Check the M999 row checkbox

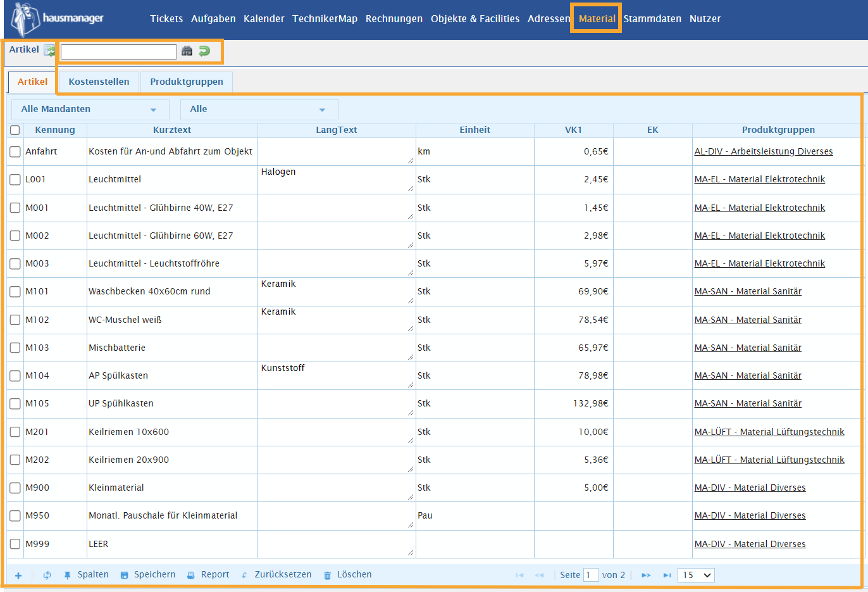point(15,544)
